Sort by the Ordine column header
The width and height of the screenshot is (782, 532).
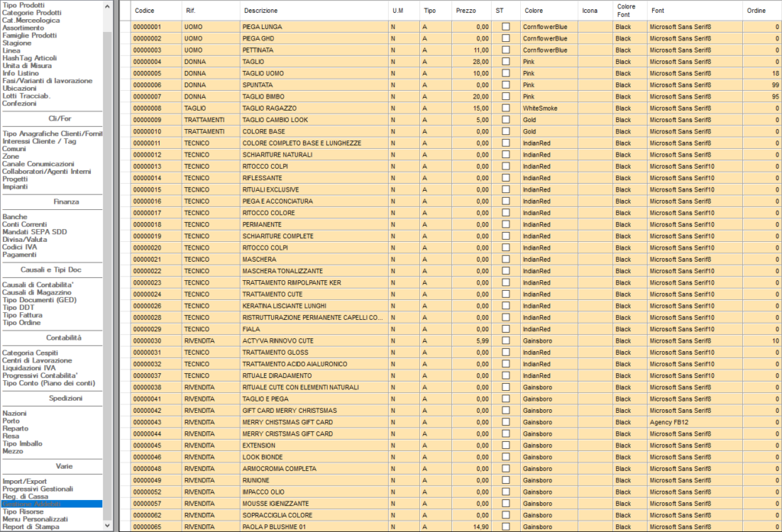756,11
